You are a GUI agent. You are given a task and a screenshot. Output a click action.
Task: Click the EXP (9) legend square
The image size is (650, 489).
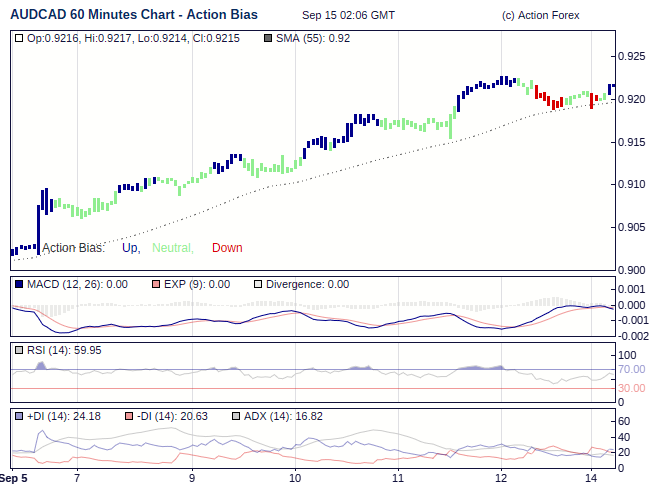[x=156, y=284]
